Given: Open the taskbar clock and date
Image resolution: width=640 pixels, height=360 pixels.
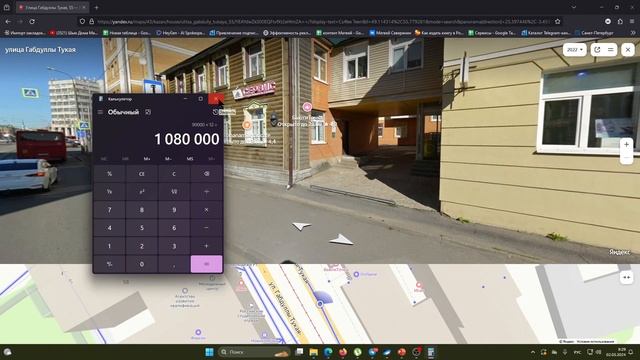Looking at the screenshot, I should pos(615,352).
